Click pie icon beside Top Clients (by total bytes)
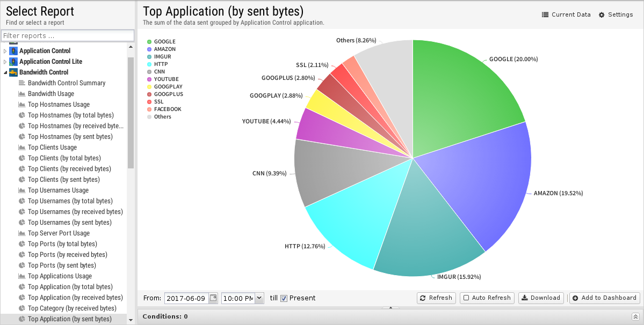This screenshot has width=644, height=325. 22,158
